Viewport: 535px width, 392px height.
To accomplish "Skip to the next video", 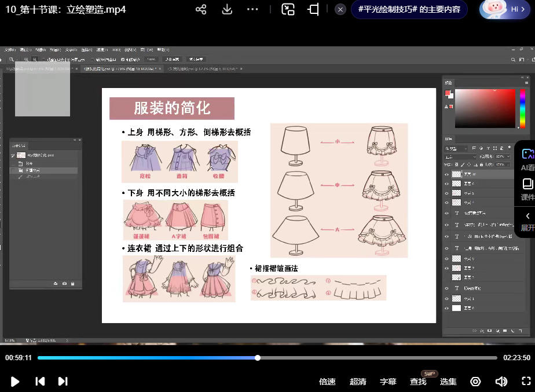I will pos(63,381).
